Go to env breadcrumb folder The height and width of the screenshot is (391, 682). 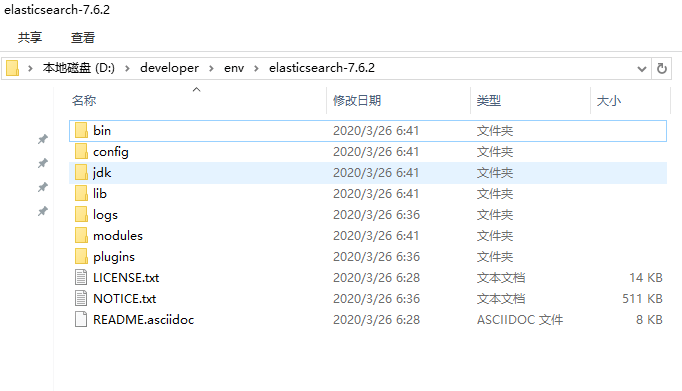click(234, 68)
